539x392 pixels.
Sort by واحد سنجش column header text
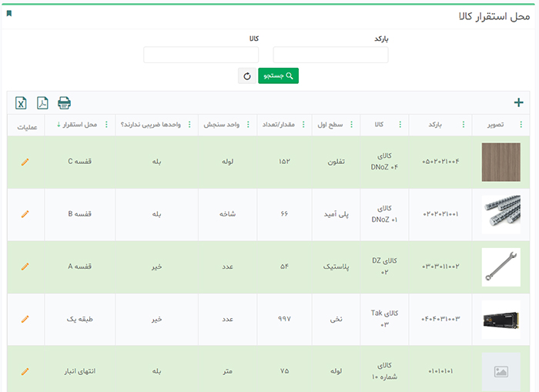222,125
